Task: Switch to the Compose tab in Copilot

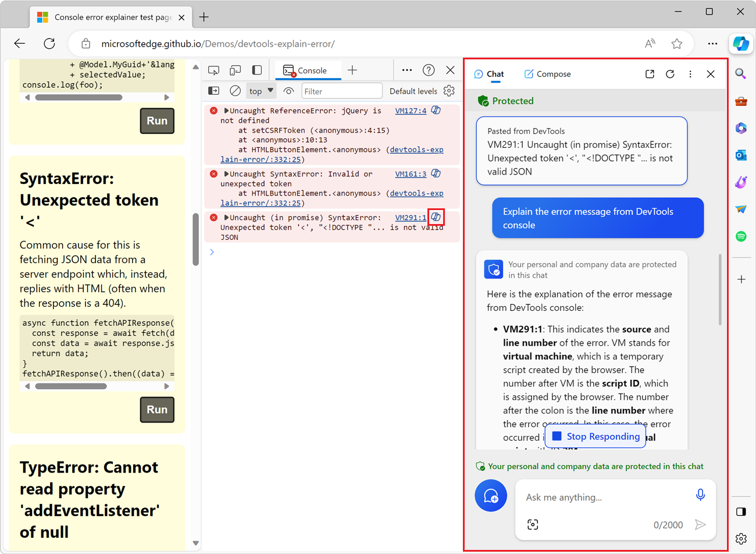Action: pos(547,74)
